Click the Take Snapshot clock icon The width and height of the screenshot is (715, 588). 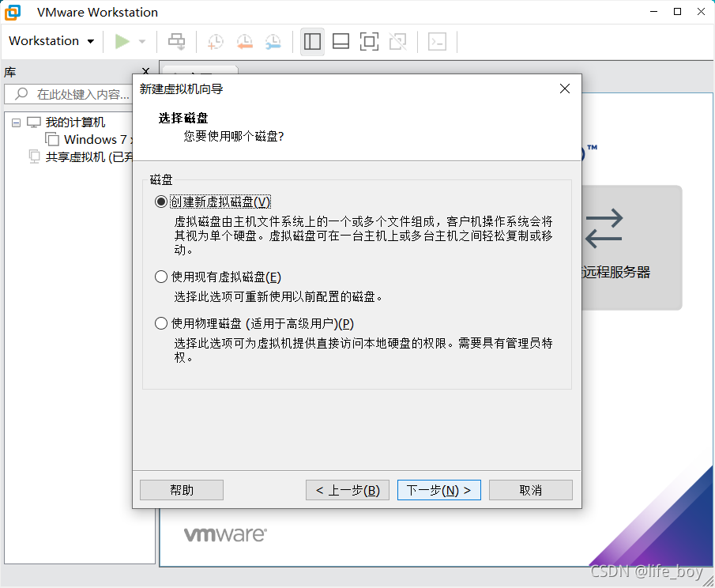pyautogui.click(x=215, y=42)
